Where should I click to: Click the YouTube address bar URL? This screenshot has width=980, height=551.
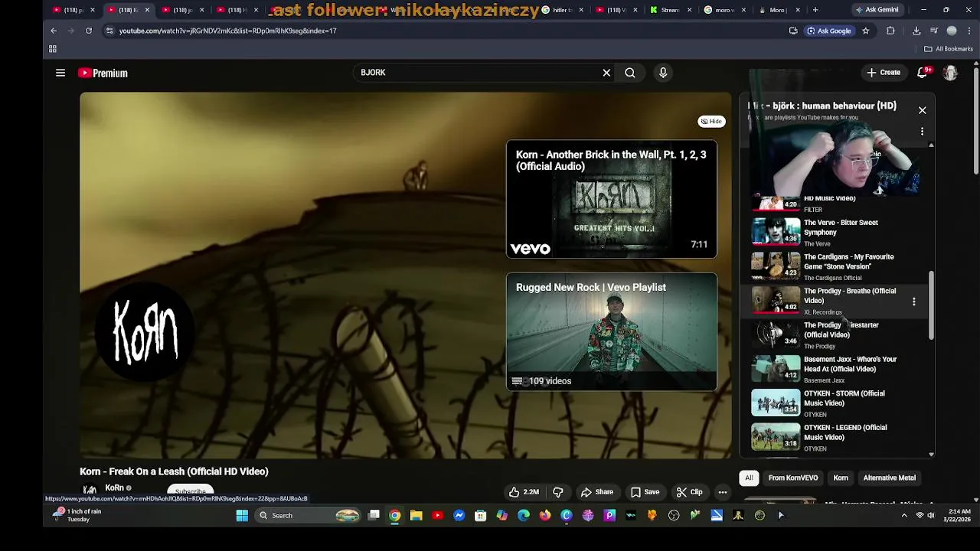click(228, 31)
